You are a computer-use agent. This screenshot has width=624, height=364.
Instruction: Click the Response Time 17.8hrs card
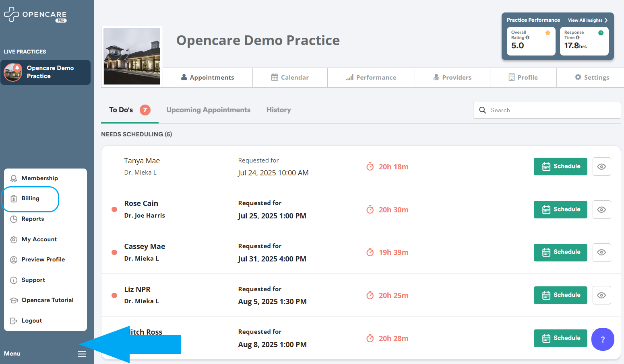(584, 41)
